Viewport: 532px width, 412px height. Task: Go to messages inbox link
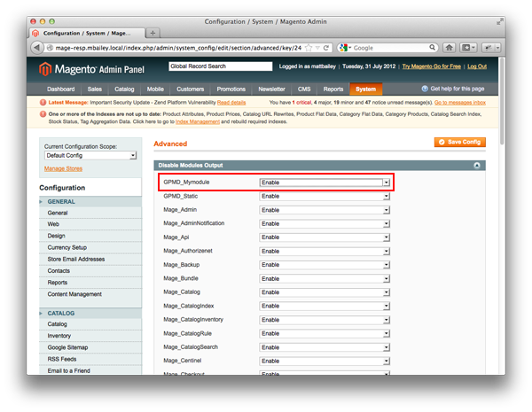pyautogui.click(x=459, y=103)
